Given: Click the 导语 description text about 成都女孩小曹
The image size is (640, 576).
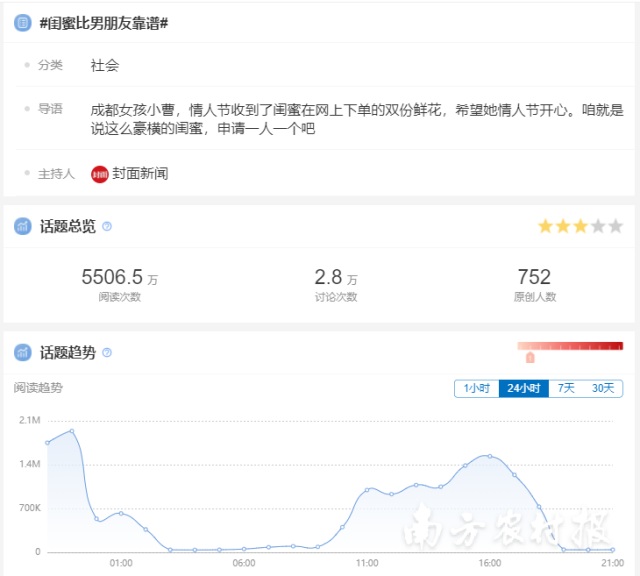Looking at the screenshot, I should pos(357,119).
